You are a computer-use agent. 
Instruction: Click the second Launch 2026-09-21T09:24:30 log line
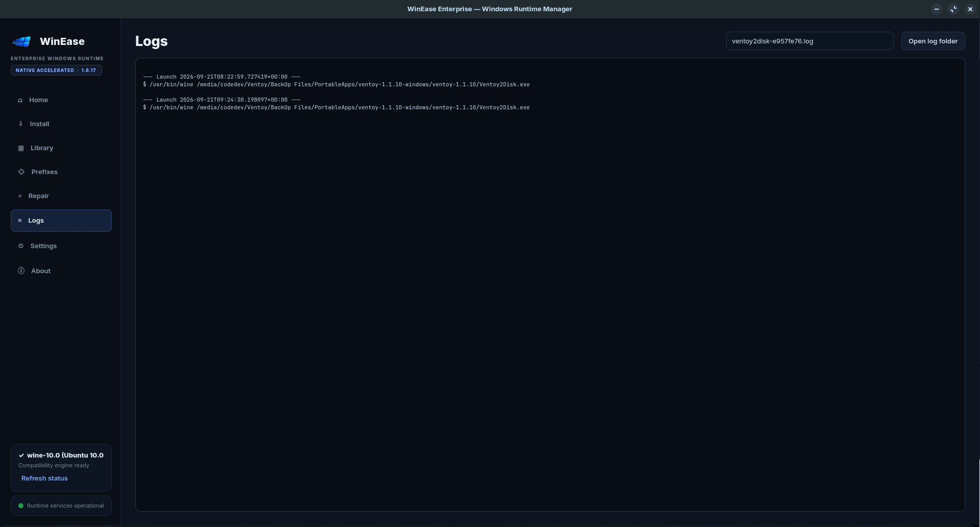tap(222, 100)
